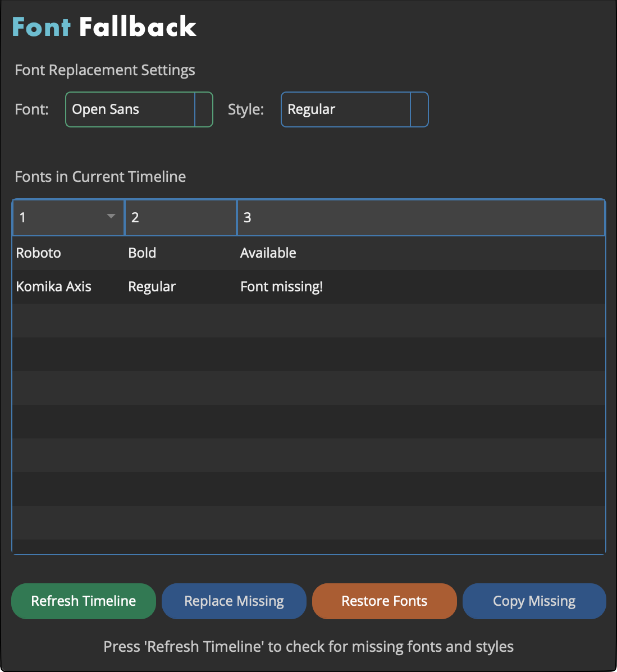Click Copy Missing button
The image size is (617, 672).
(534, 601)
